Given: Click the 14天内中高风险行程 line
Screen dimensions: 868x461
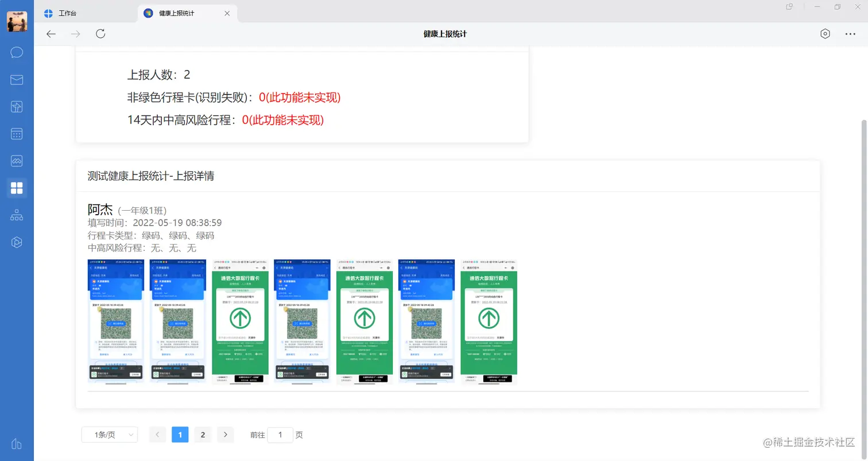Looking at the screenshot, I should [x=226, y=120].
